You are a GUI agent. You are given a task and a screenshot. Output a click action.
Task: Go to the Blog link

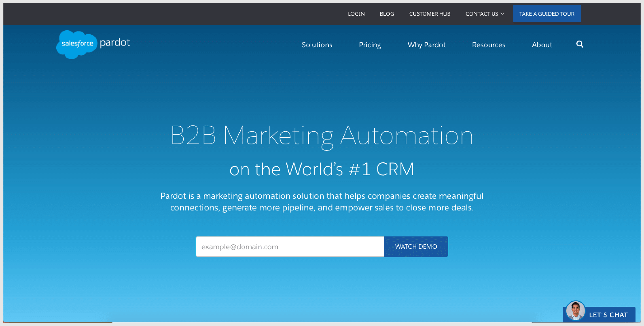pyautogui.click(x=387, y=14)
